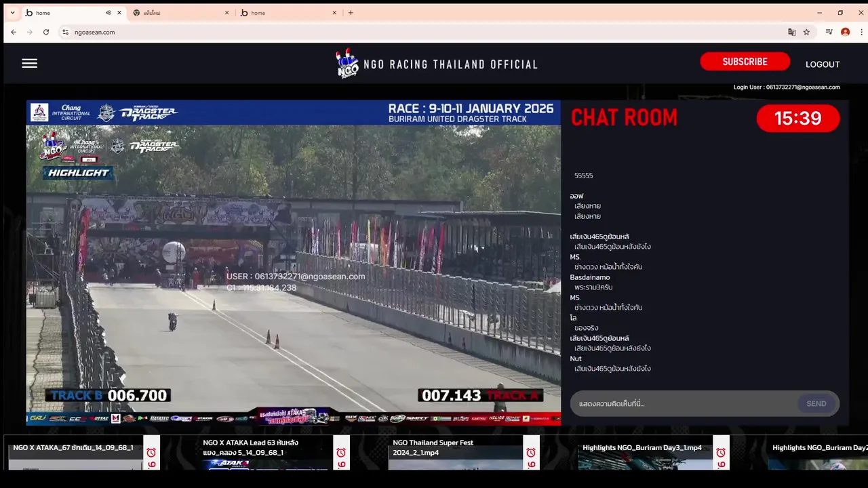Open the hamburger menu icon
The height and width of the screenshot is (488, 868).
tap(29, 63)
